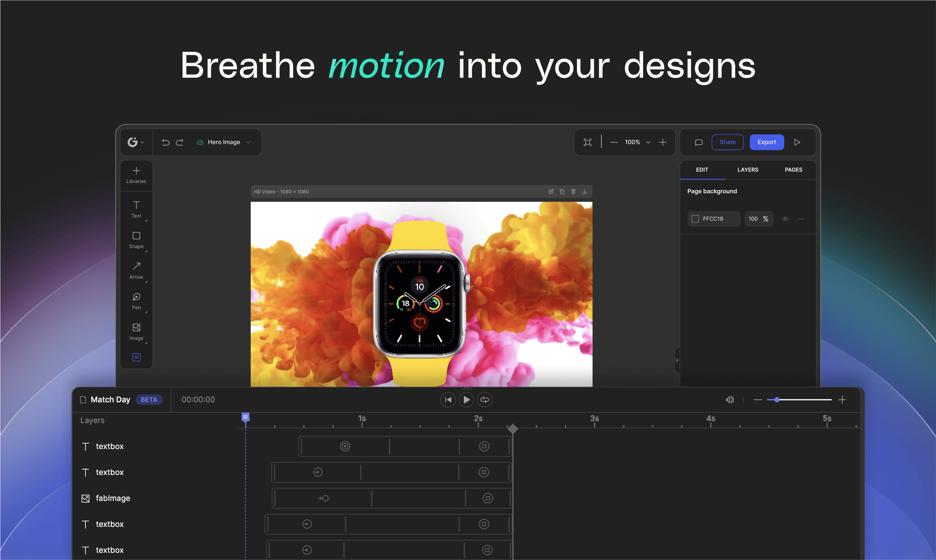Switch to the PAGES tab
936x560 pixels.
click(793, 170)
